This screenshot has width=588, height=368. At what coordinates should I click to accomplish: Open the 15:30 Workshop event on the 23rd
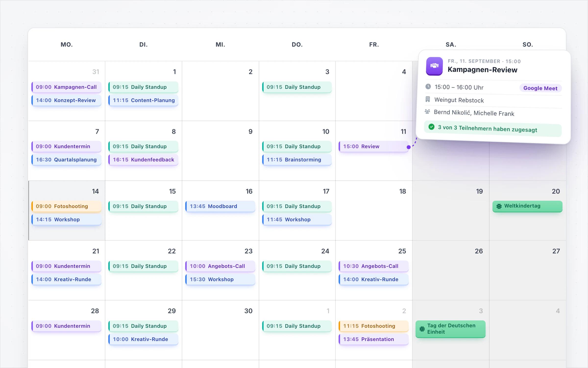point(220,279)
